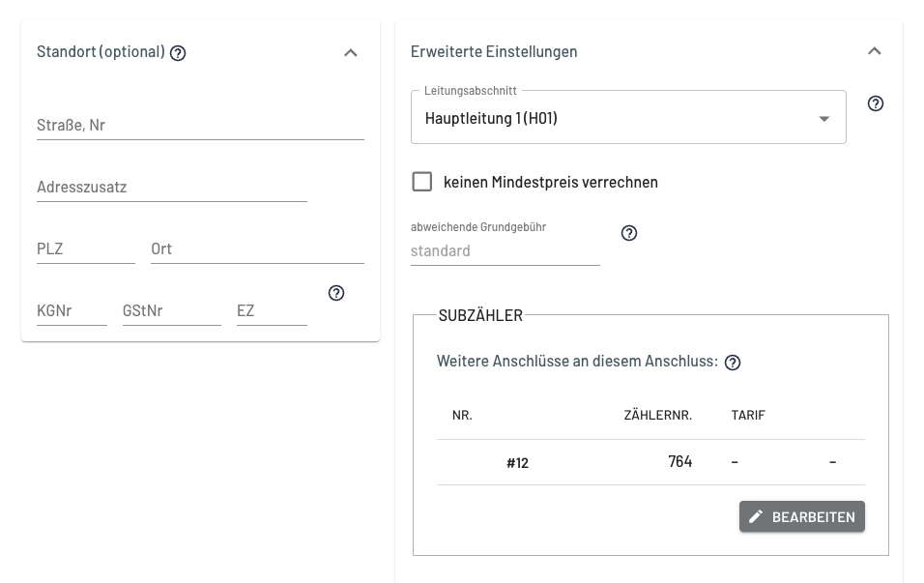Open help icon next to Standort (optional)
The width and height of the screenshot is (924, 583).
pos(178,53)
